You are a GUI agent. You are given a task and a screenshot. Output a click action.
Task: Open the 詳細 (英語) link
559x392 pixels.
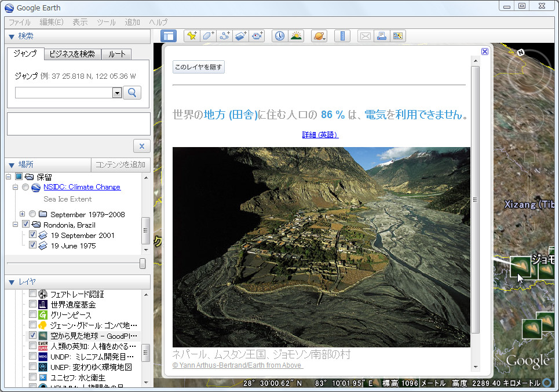click(x=320, y=135)
